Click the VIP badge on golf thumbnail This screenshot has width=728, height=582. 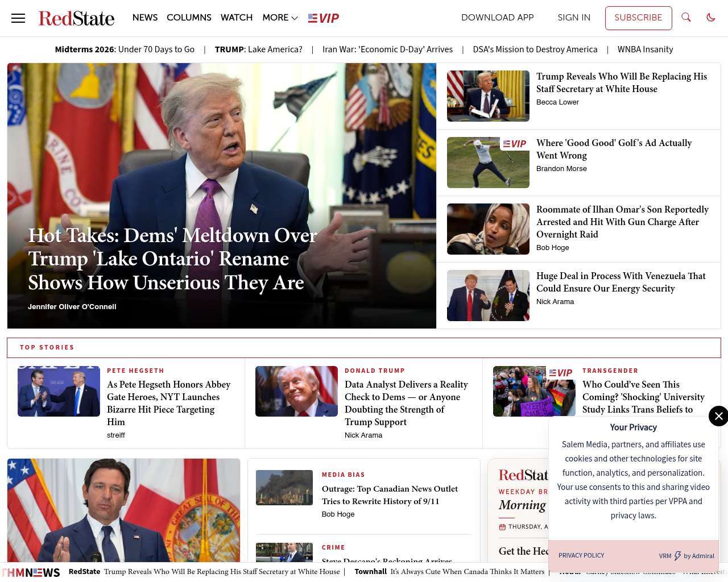click(515, 144)
